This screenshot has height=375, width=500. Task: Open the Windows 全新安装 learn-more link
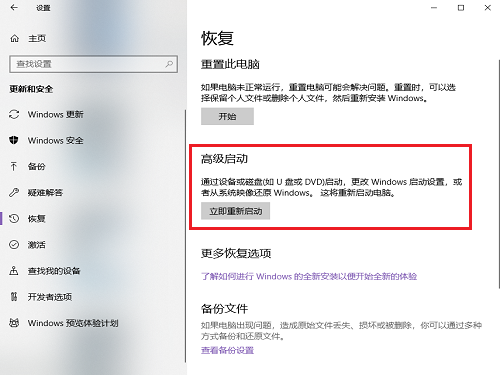[309, 276]
